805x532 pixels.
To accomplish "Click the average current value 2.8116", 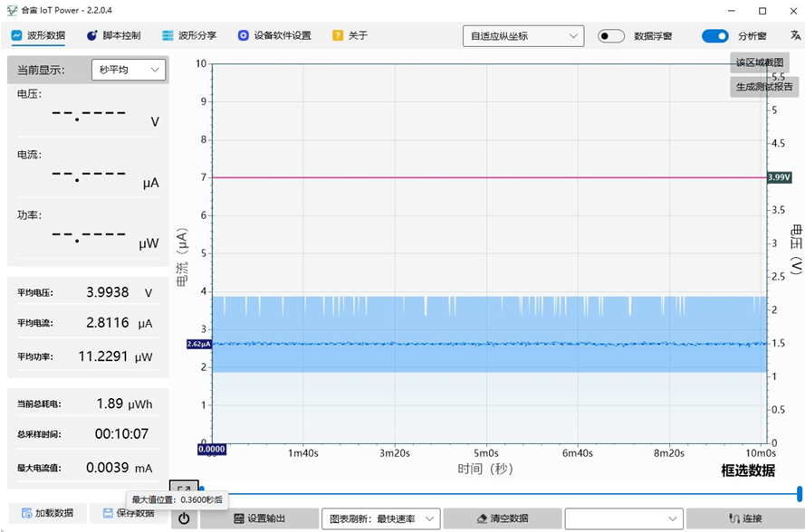I will pos(107,323).
